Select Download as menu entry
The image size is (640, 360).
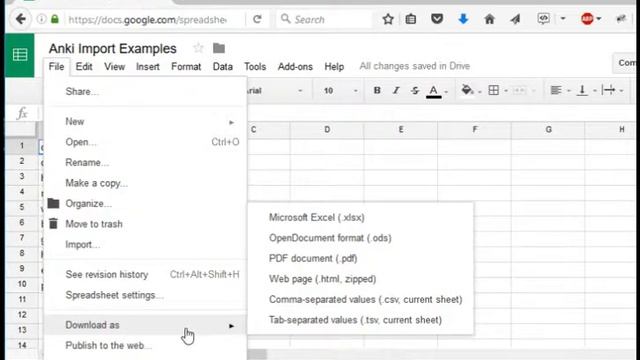145,325
